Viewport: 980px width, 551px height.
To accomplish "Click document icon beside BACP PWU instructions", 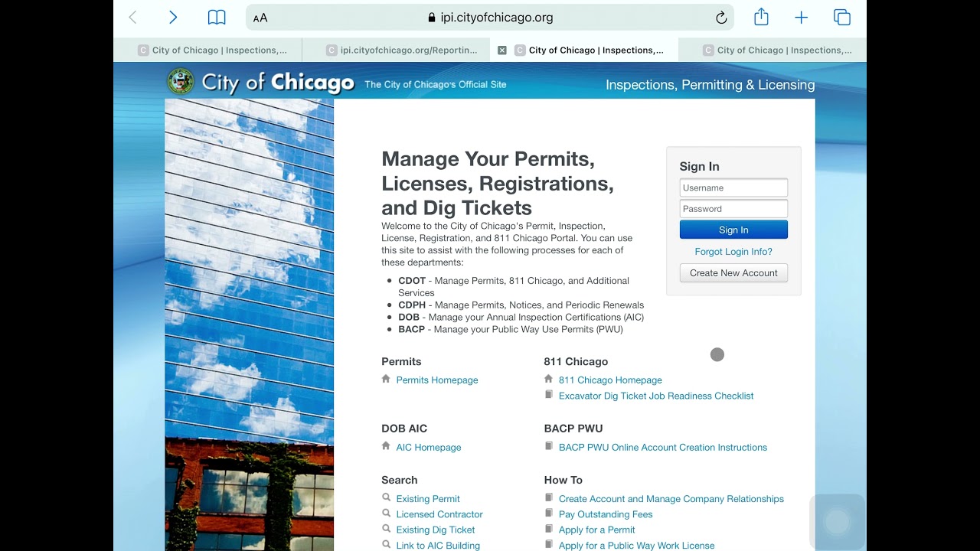I will (x=549, y=446).
